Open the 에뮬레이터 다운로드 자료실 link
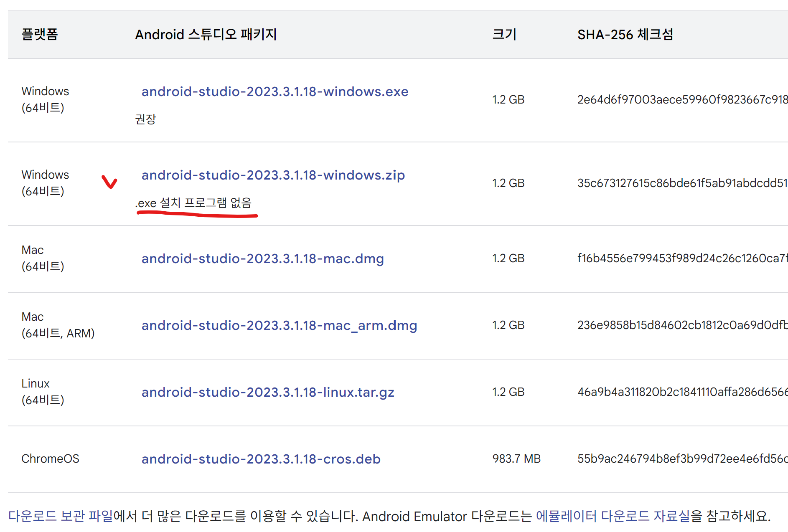 pyautogui.click(x=613, y=516)
